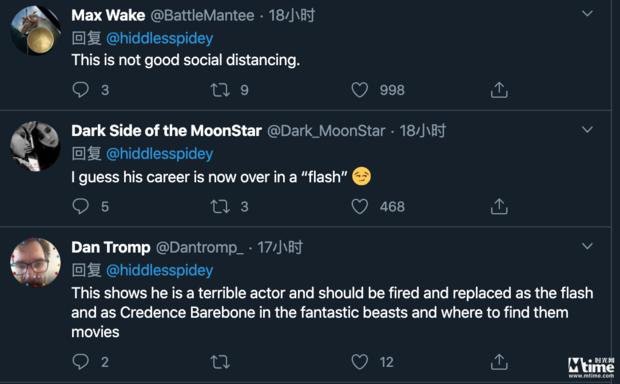
Task: Open @hiddlesspidey link in Max Wake's reply
Action: pyautogui.click(x=160, y=38)
